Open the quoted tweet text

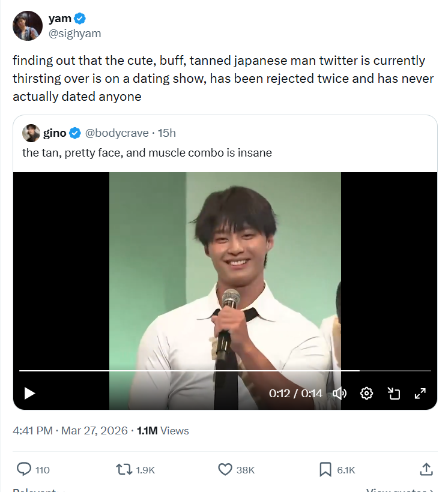click(x=147, y=153)
